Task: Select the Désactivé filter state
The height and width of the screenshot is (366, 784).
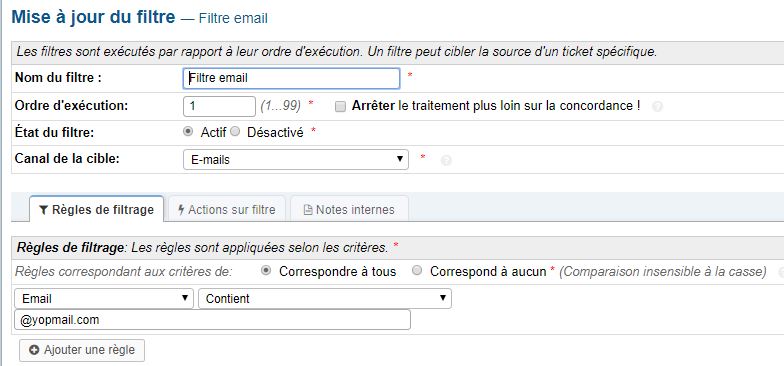Action: tap(236, 132)
